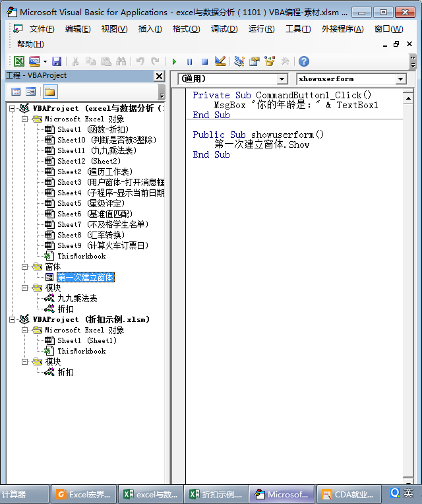422x504 pixels.
Task: Open the 插入(I) menu
Action: click(150, 29)
